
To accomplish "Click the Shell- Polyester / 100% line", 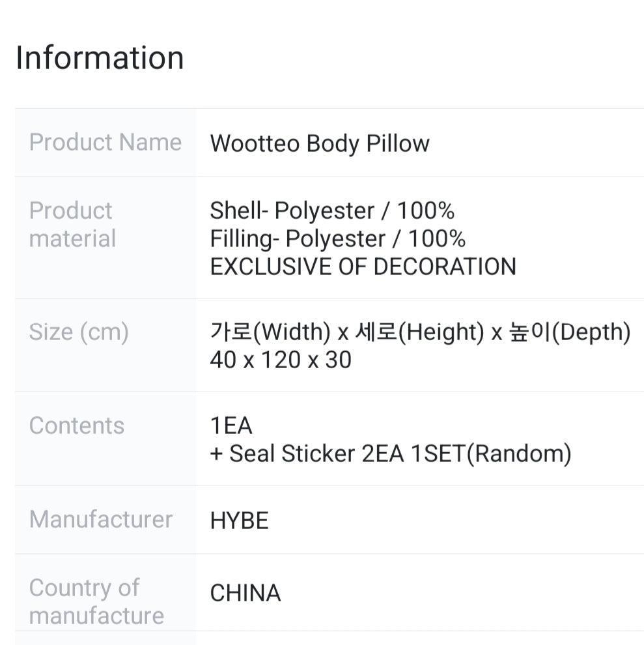I will [x=332, y=211].
